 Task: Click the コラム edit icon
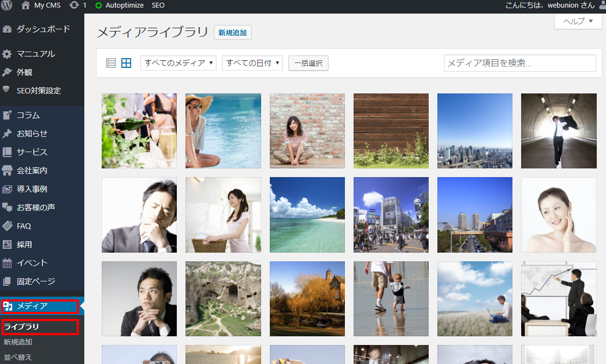coord(7,115)
